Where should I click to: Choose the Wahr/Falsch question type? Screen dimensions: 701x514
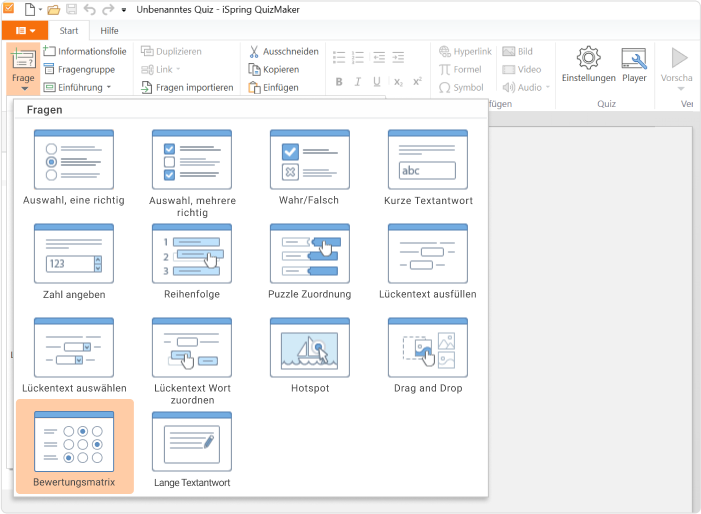(x=309, y=168)
